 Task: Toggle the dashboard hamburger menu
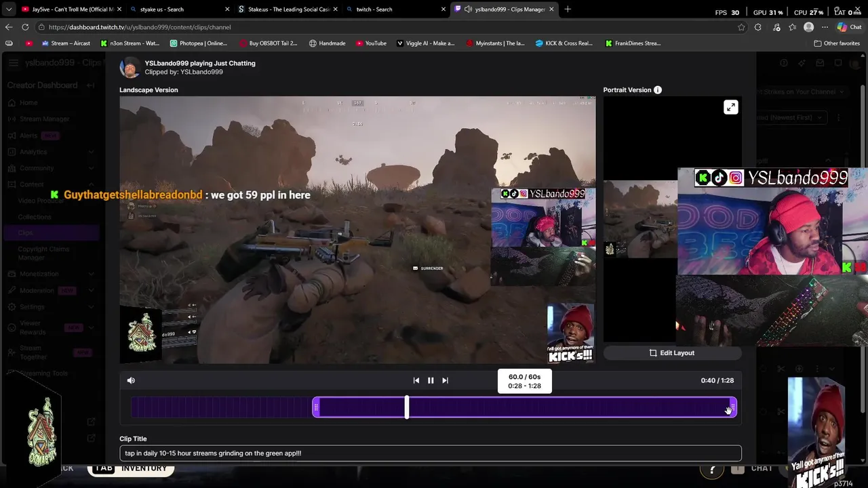tap(14, 63)
